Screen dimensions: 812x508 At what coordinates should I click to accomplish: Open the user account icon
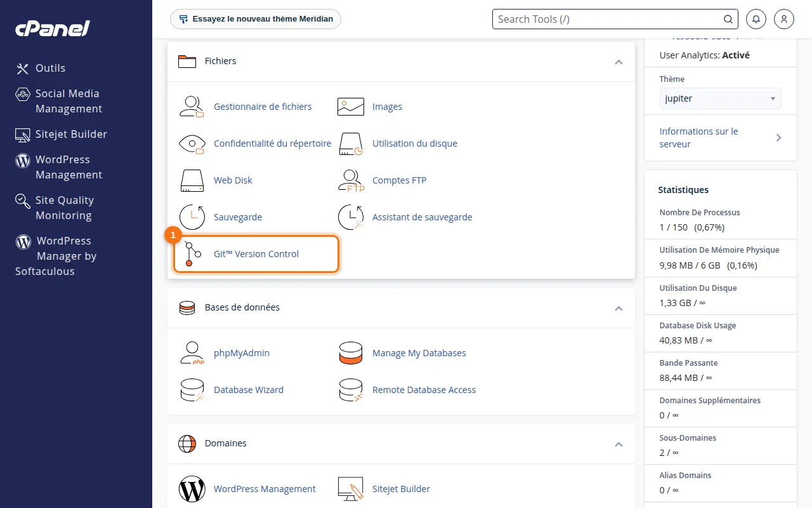(x=784, y=19)
